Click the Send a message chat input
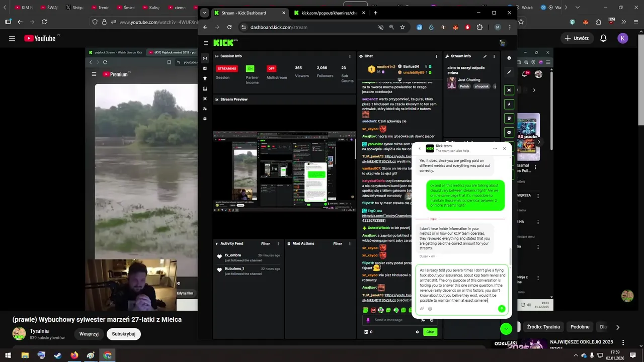644x362 pixels. pos(400,320)
